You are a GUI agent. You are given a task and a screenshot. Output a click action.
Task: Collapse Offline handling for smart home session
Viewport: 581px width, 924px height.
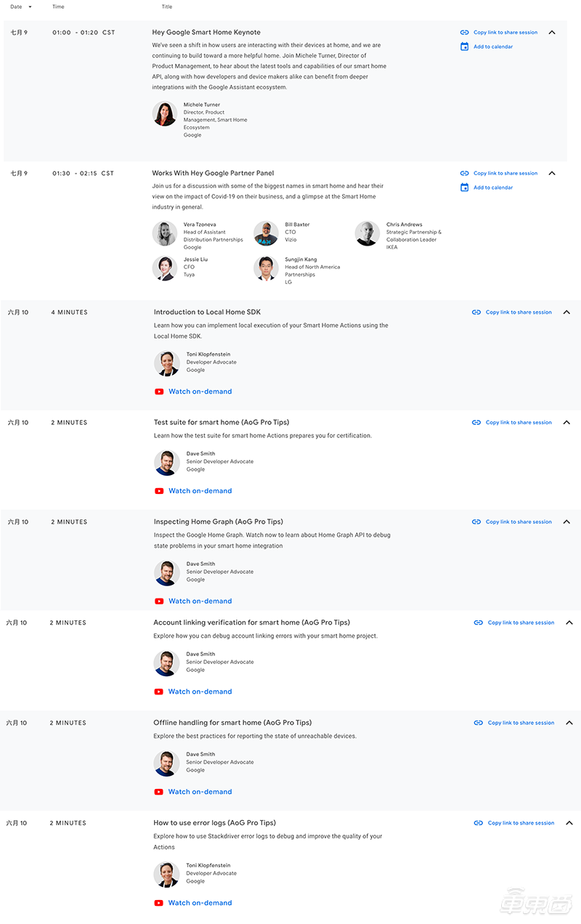(569, 723)
